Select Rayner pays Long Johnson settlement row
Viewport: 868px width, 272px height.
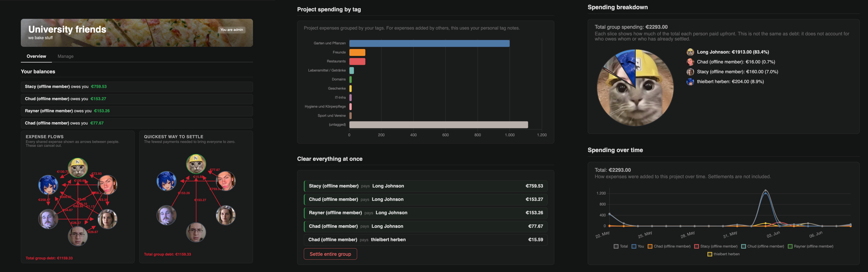426,213
